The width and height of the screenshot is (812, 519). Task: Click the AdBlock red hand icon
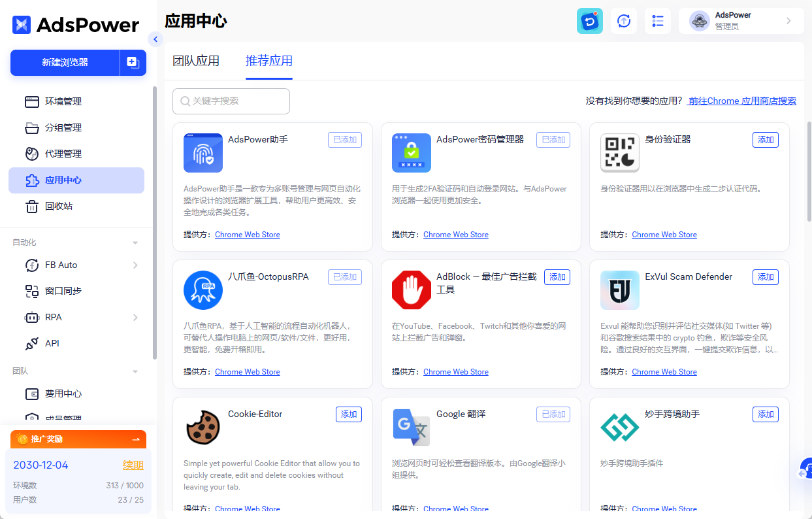[x=412, y=290]
